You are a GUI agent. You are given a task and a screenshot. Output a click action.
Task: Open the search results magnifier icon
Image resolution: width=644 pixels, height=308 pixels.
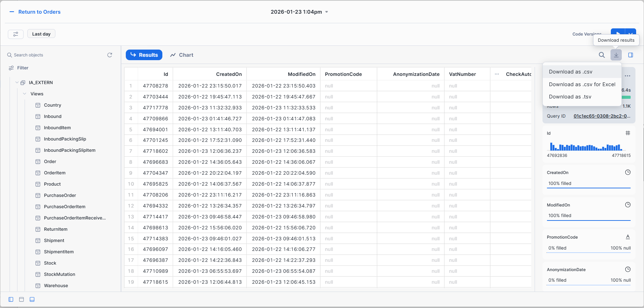tap(602, 55)
